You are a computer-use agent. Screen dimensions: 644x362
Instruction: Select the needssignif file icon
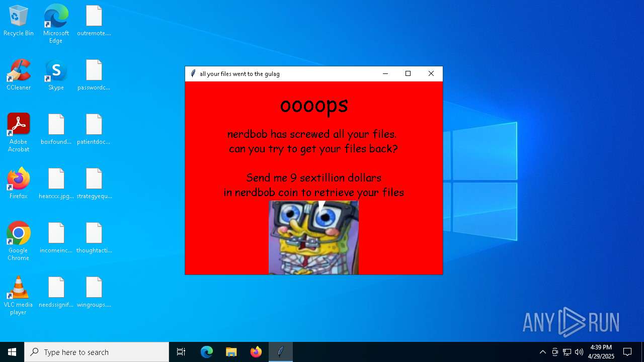(x=56, y=292)
